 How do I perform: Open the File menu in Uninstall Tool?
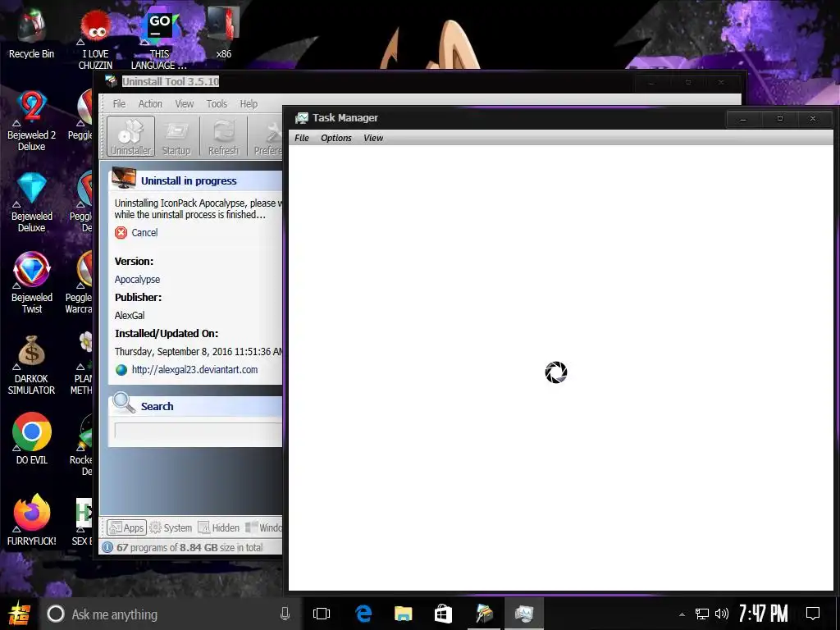click(x=119, y=104)
